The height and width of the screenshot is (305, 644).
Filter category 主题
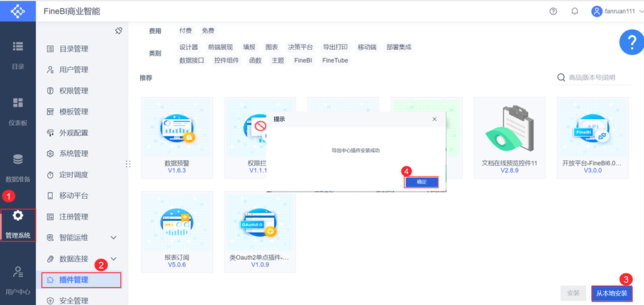[x=277, y=61]
